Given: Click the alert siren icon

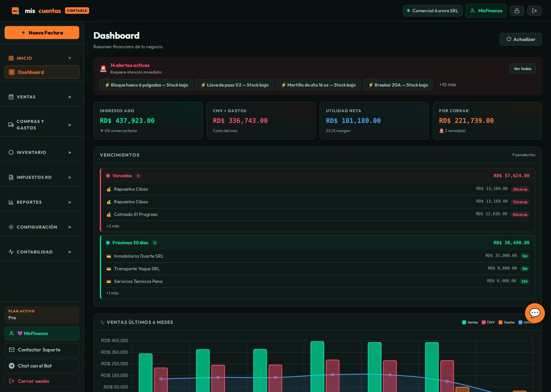Looking at the screenshot, I should pyautogui.click(x=103, y=69).
